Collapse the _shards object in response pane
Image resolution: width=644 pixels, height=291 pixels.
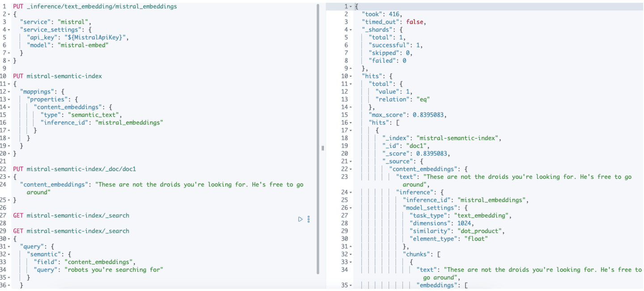352,30
